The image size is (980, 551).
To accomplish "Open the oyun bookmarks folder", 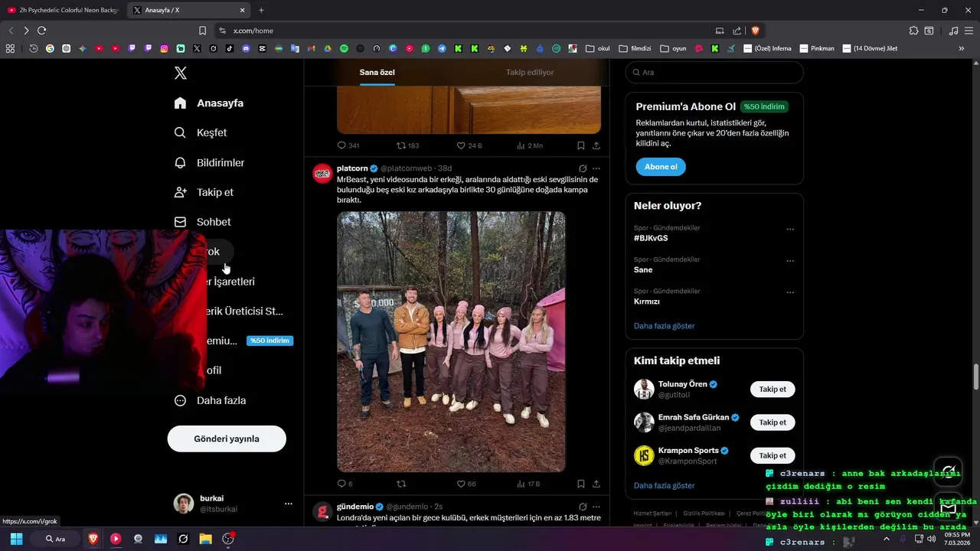I will [x=673, y=48].
